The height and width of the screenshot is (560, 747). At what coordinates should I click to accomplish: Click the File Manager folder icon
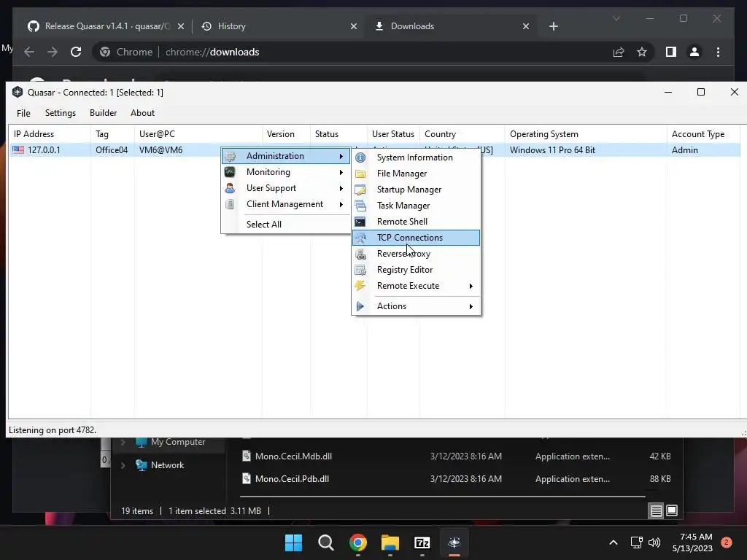coord(360,174)
